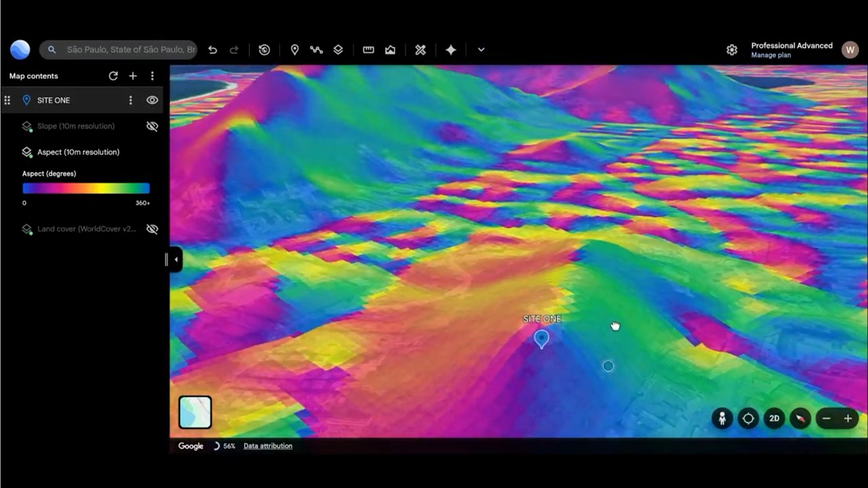Enter Street View pegman mode
This screenshot has width=868, height=488.
pos(722,418)
